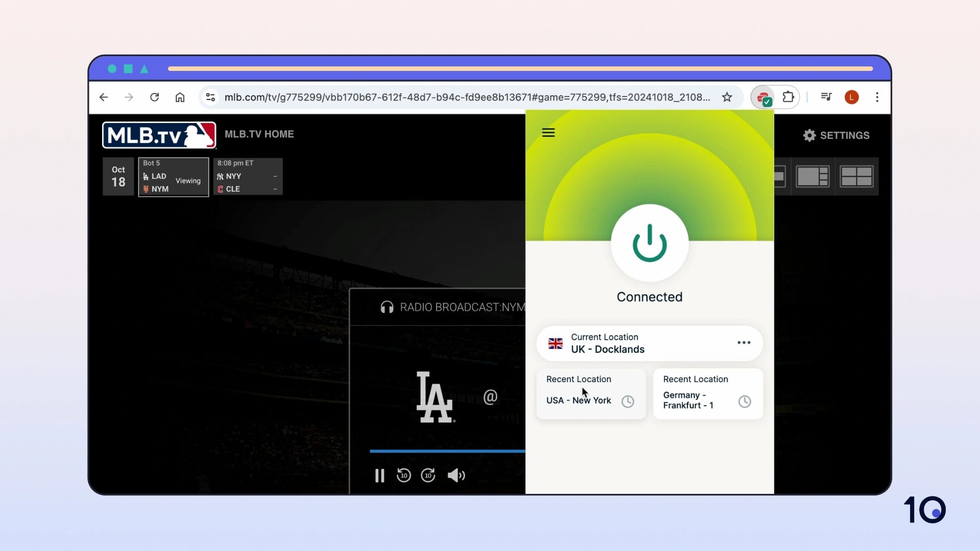Connect to recent Germany - Frankfurt - 1
The image size is (980, 551).
pos(708,394)
